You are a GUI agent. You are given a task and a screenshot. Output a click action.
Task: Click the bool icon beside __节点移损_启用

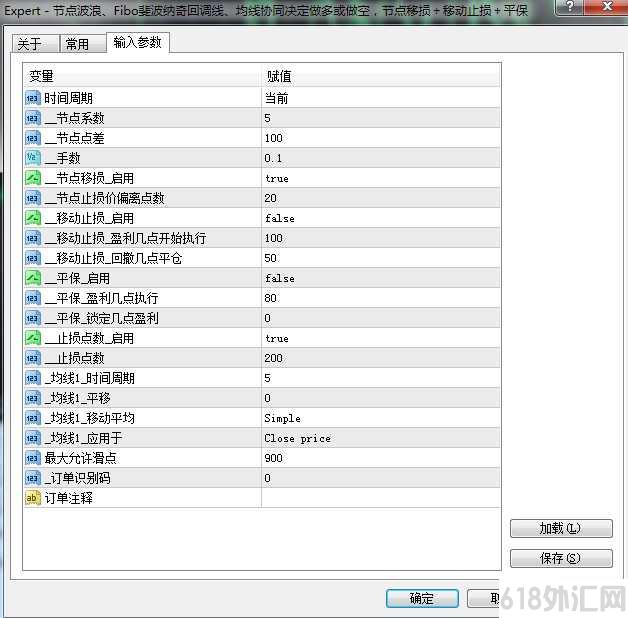[x=33, y=178]
